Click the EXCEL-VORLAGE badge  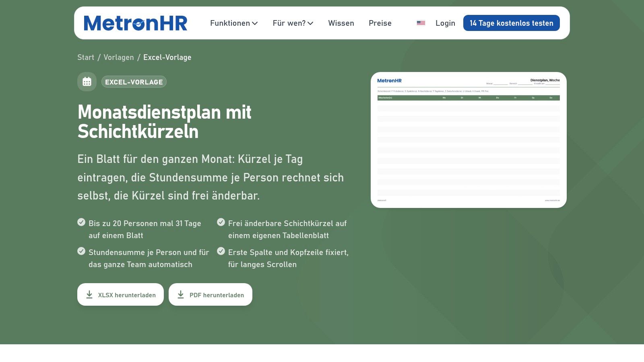(134, 82)
